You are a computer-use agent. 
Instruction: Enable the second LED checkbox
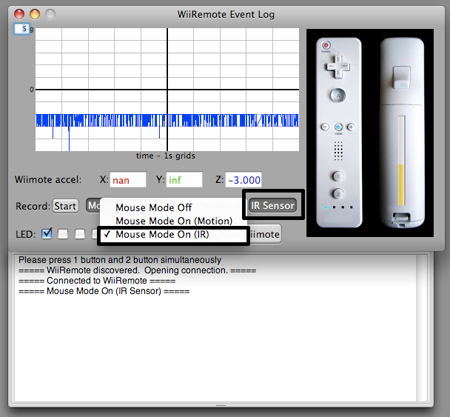click(x=63, y=234)
